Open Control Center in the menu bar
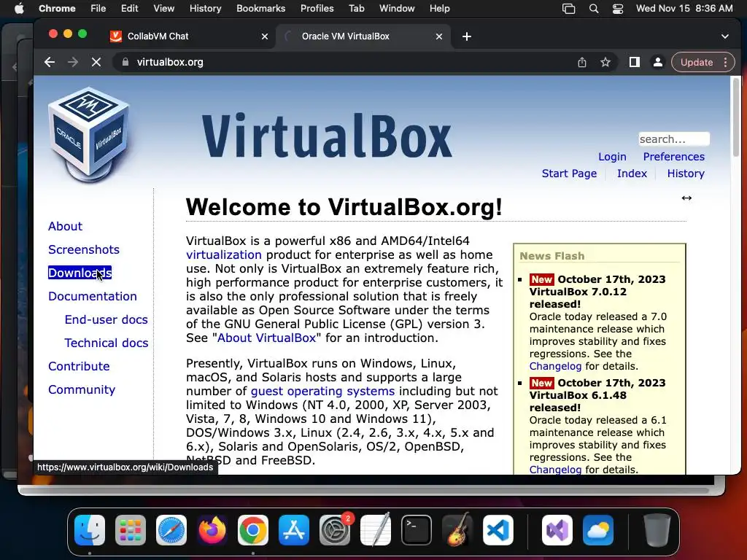The width and height of the screenshot is (747, 560). (x=618, y=9)
